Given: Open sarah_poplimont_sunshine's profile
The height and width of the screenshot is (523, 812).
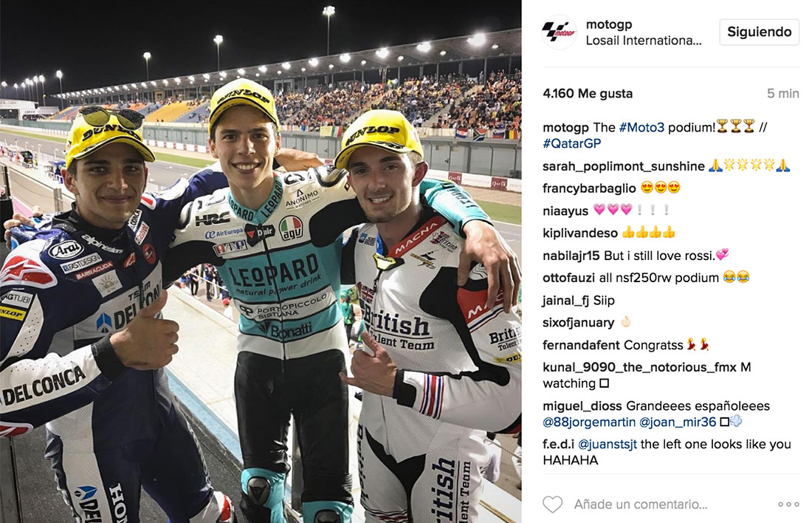Looking at the screenshot, I should tap(624, 166).
